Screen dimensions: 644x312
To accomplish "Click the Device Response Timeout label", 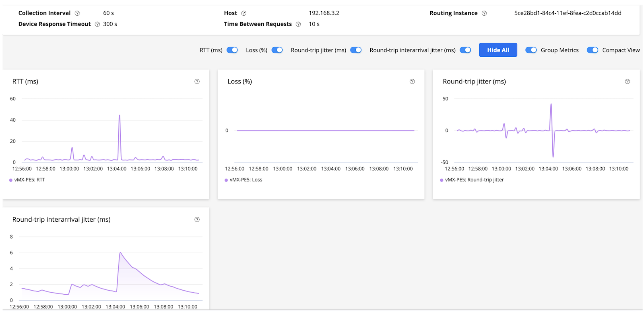I will tap(55, 24).
